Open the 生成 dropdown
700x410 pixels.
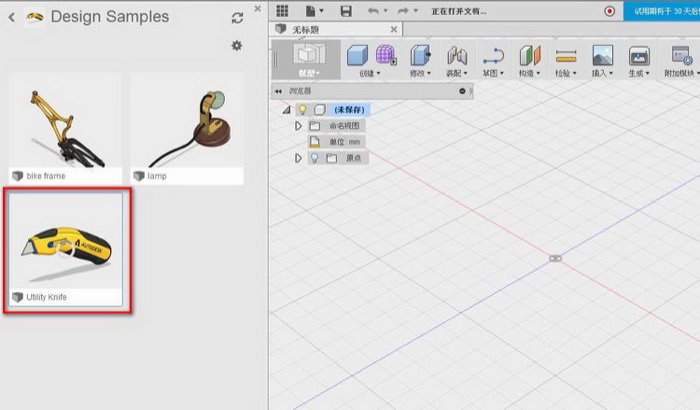tap(639, 73)
